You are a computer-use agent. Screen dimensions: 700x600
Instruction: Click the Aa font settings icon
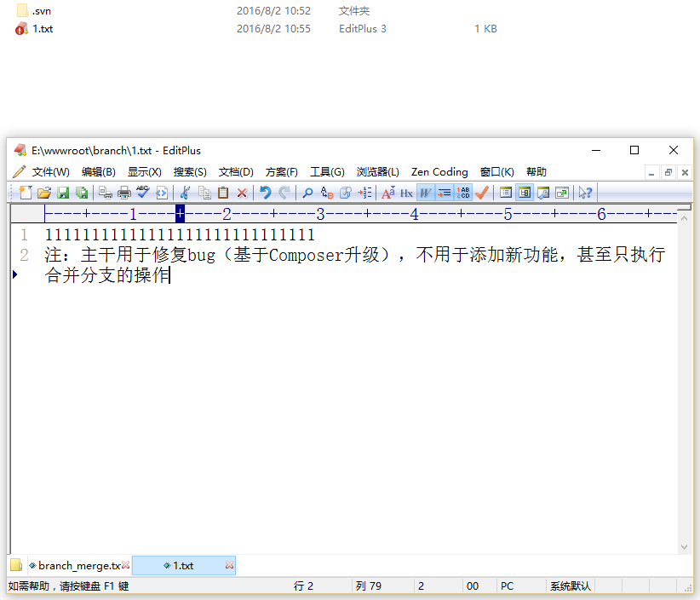coord(388,193)
